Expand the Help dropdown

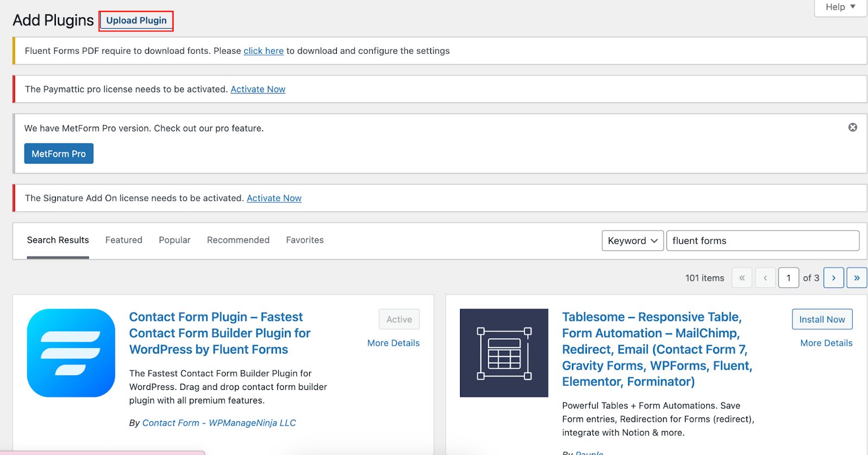tap(840, 7)
